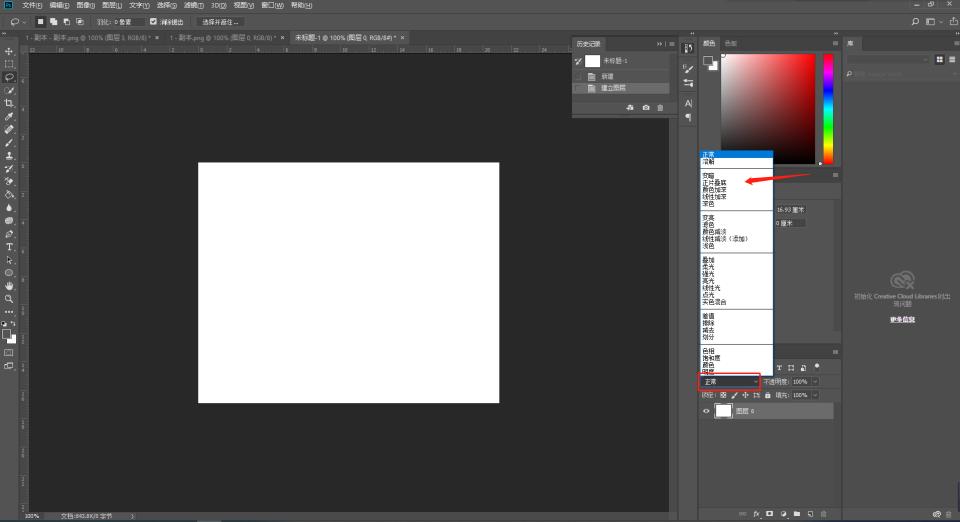This screenshot has height=522, width=960.
Task: Toggle the 消除锯齿 anti-alias checkbox
Action: coord(153,21)
